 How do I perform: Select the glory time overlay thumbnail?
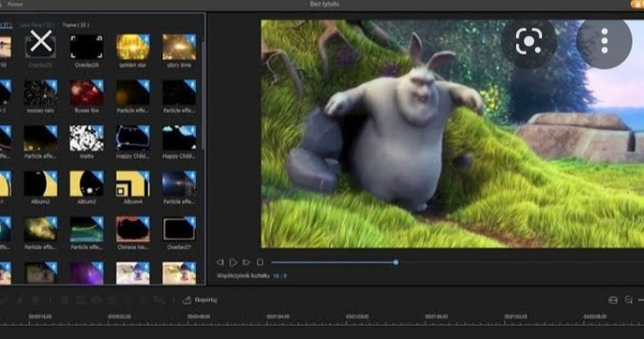(179, 47)
